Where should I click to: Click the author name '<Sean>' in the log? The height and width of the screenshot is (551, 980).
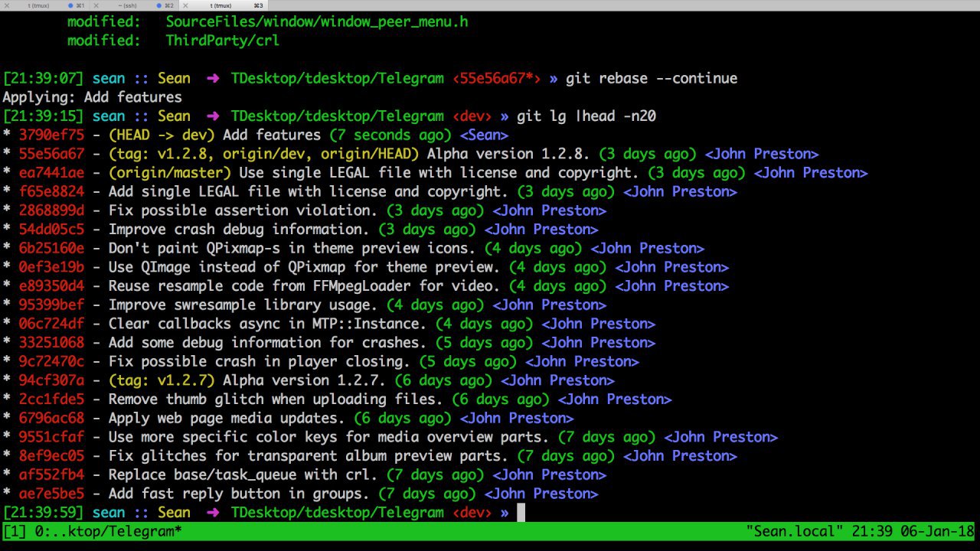click(484, 135)
